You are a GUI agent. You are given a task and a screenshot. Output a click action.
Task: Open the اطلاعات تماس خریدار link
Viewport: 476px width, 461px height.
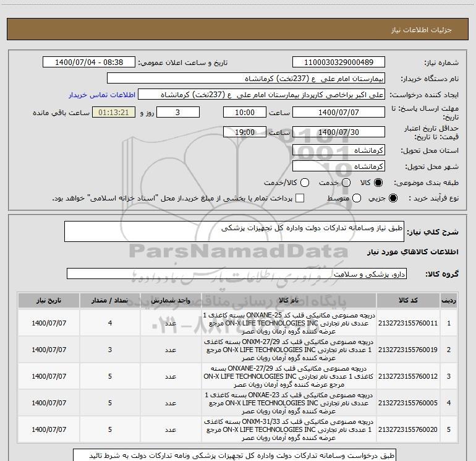click(102, 95)
